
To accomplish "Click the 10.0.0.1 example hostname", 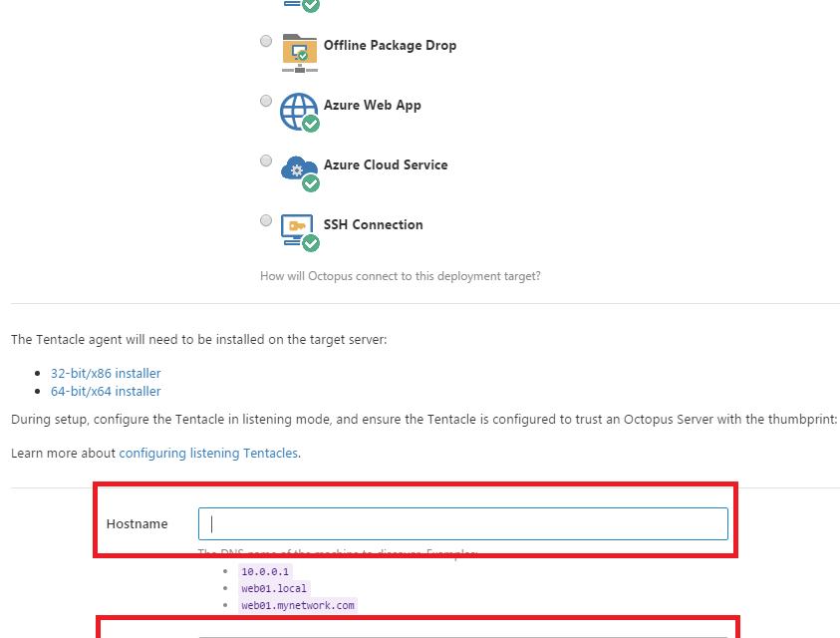I will click(265, 571).
